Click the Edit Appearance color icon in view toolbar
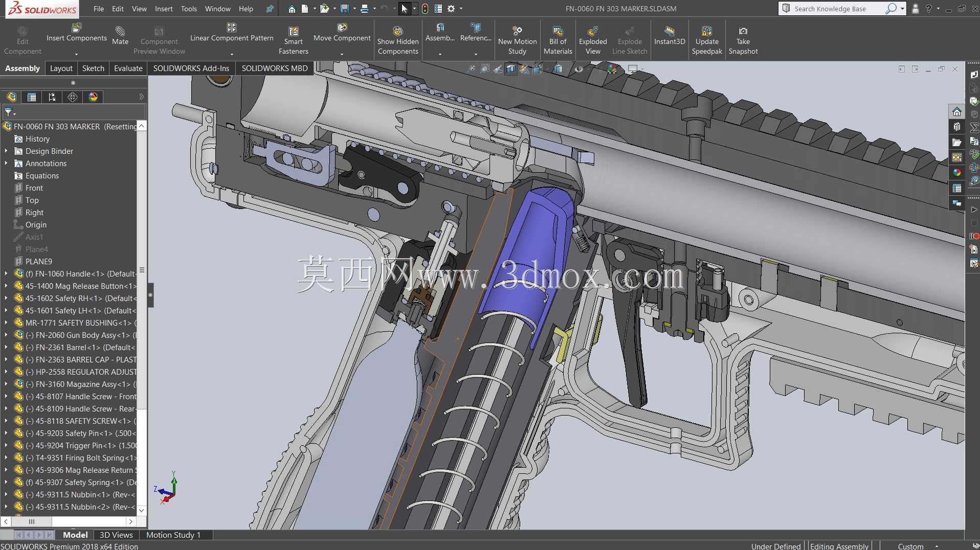The height and width of the screenshot is (550, 980). point(612,69)
